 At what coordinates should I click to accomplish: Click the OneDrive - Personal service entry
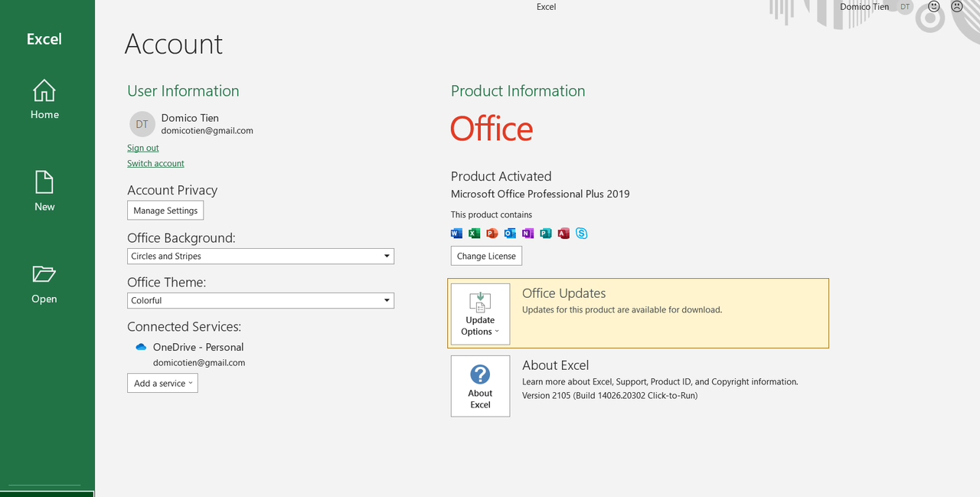(x=198, y=347)
